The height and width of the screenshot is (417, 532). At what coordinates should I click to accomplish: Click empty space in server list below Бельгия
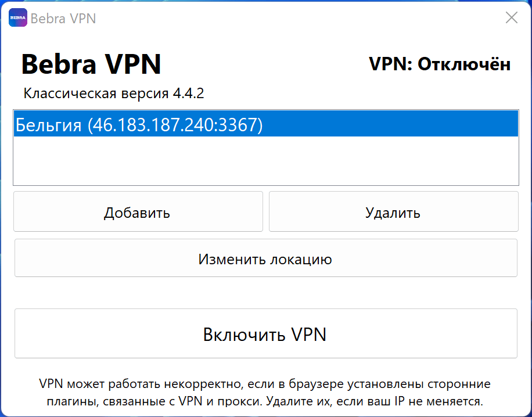tap(265, 161)
